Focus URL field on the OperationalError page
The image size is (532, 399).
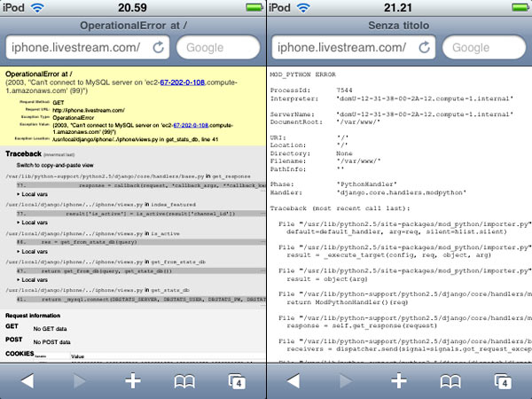pos(75,47)
